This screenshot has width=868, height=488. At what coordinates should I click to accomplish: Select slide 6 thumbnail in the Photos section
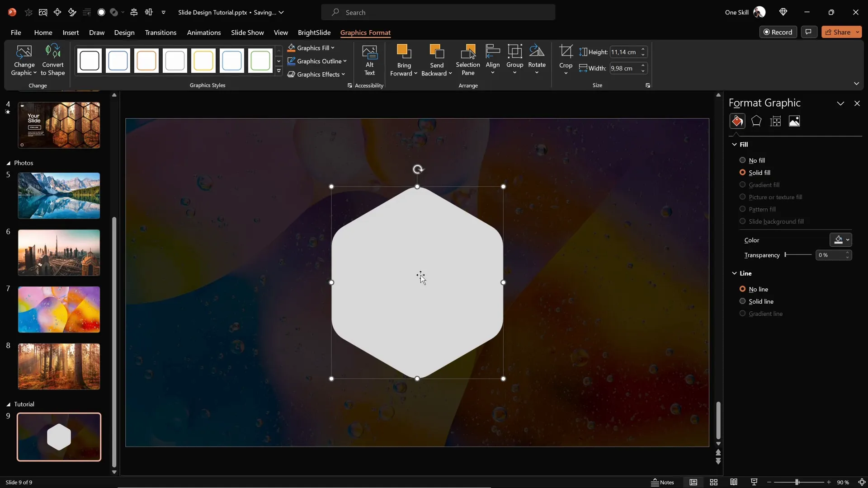(59, 253)
